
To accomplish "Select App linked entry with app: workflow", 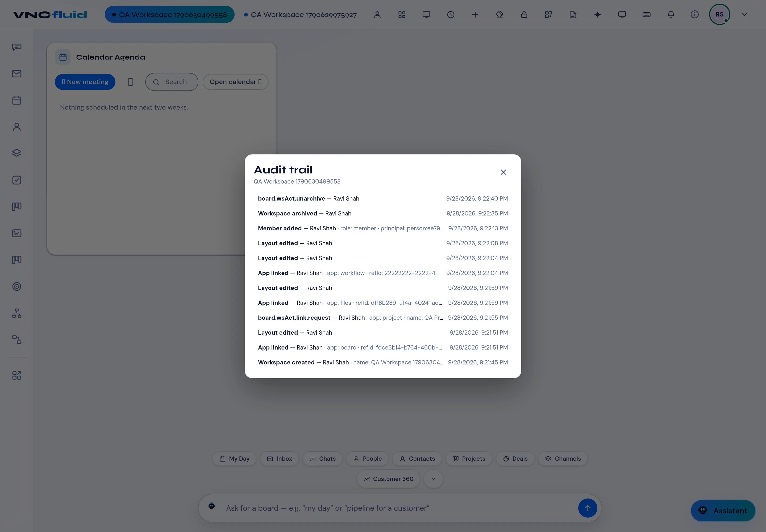I will (383, 273).
